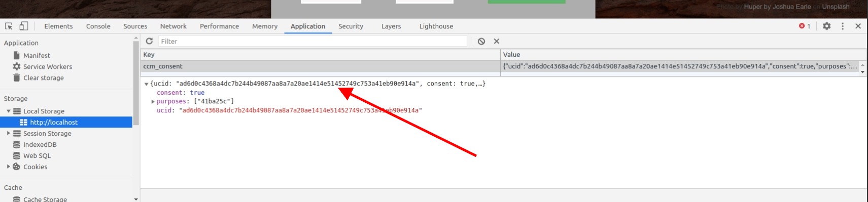Screen dimensions: 868x202
Task: Select the Application tab
Action: pos(308,26)
